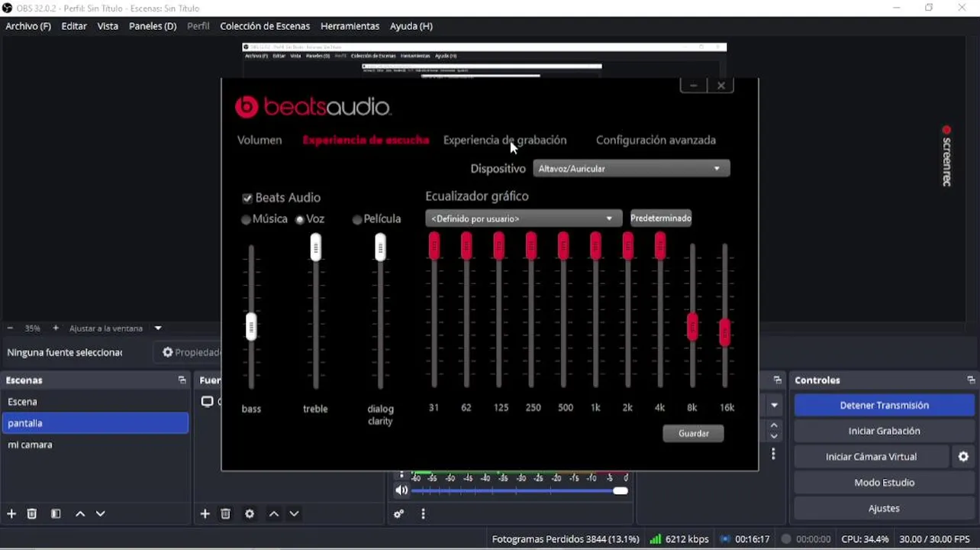The width and height of the screenshot is (980, 550).
Task: Select the Música radio option
Action: coord(246,220)
